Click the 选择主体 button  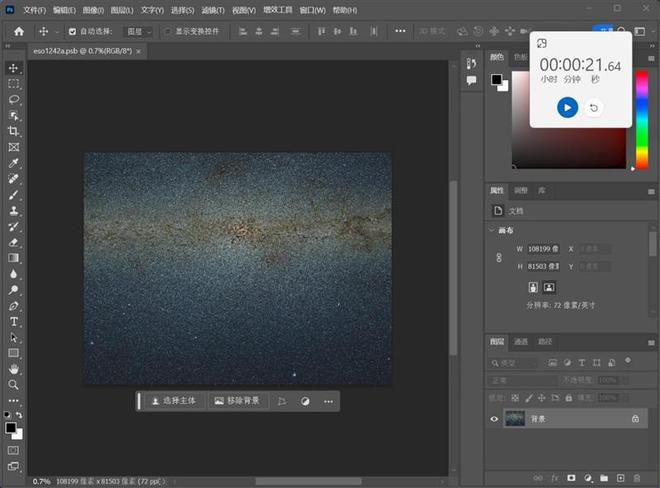click(x=173, y=401)
